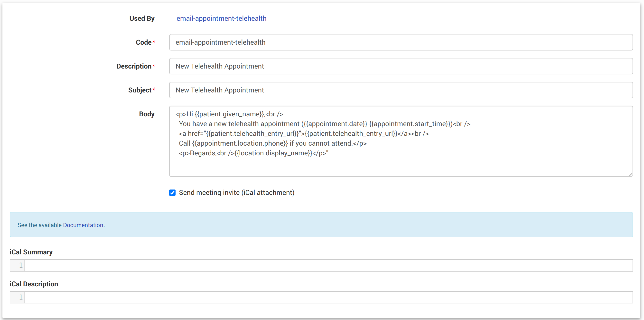Click the Body field label

point(147,114)
